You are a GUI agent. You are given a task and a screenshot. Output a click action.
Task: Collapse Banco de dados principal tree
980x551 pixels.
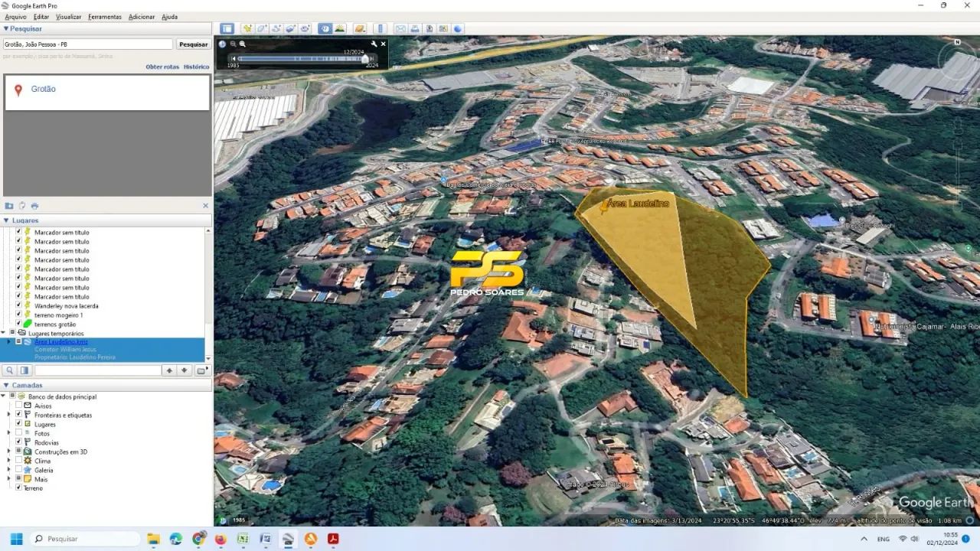pos(4,396)
